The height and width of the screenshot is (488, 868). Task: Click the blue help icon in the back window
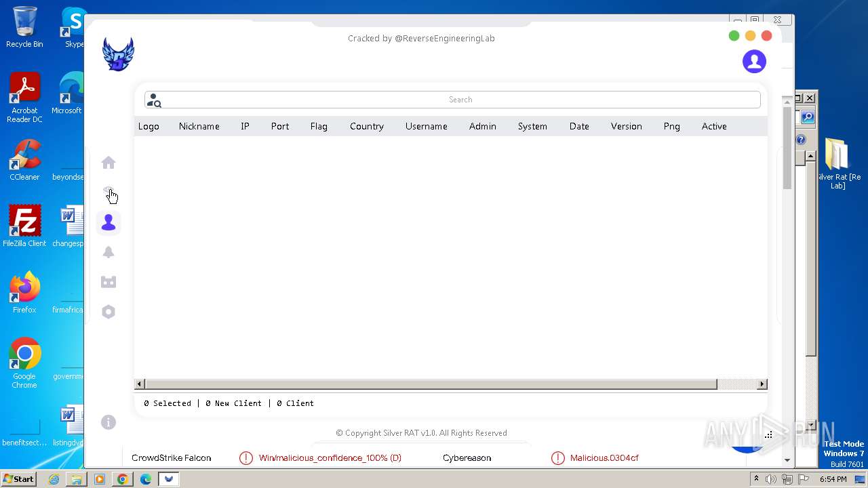[801, 140]
